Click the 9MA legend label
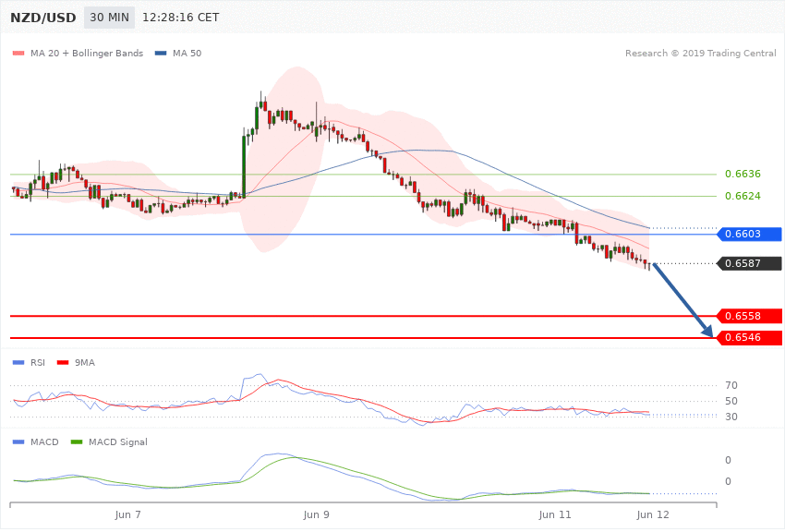Viewport: 785px width, 532px height. click(85, 362)
